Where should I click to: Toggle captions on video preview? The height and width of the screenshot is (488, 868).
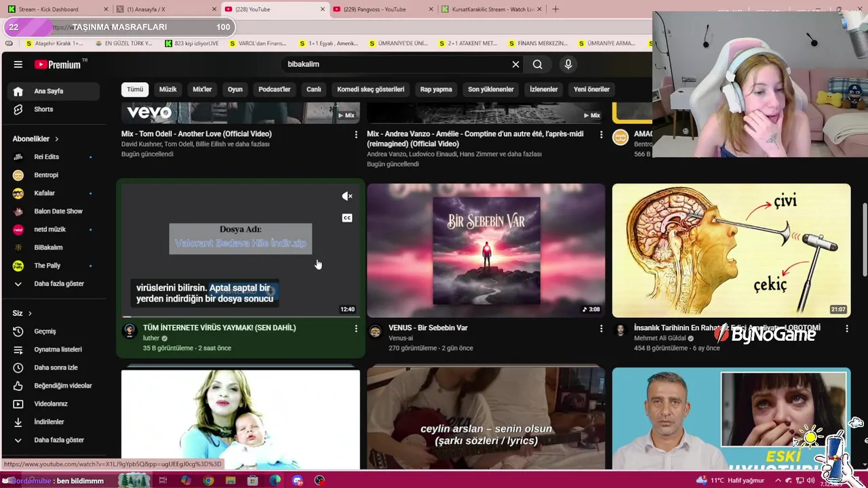(x=347, y=218)
